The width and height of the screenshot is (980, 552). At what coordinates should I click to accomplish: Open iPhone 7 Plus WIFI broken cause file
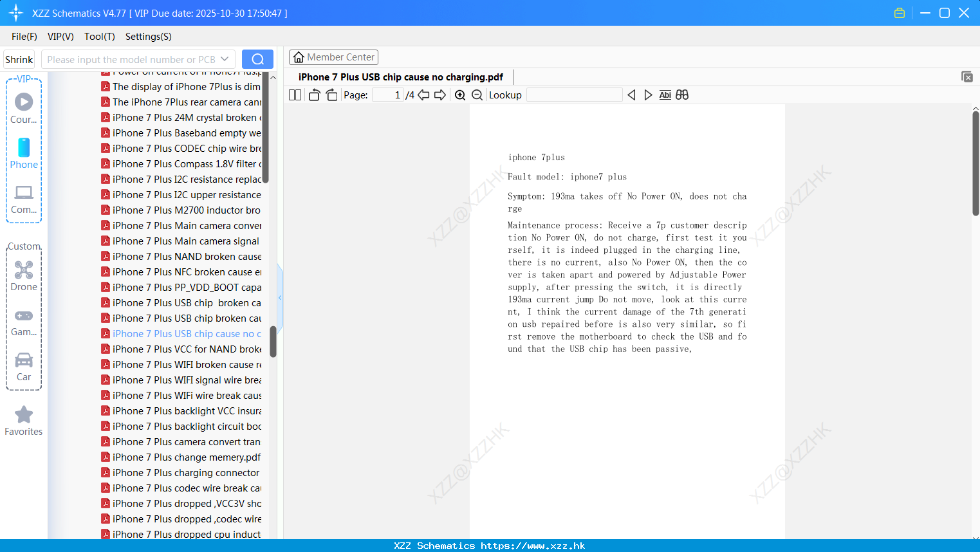tap(181, 365)
